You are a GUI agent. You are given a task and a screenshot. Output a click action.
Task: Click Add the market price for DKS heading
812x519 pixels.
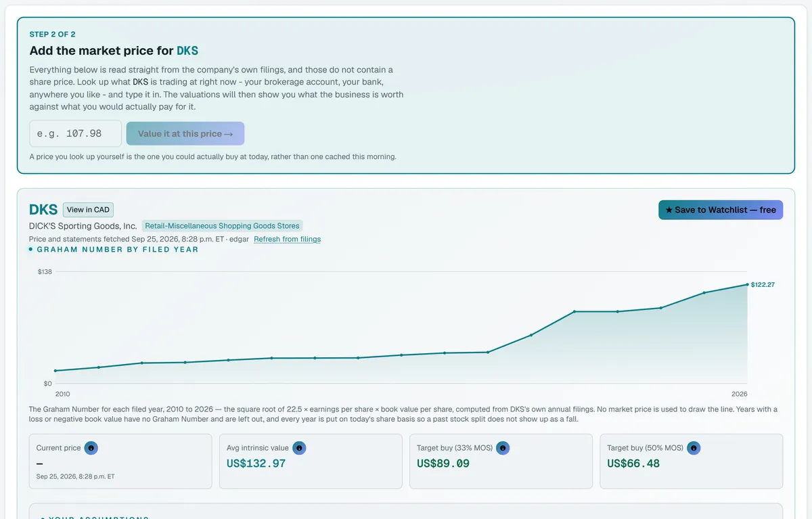114,51
